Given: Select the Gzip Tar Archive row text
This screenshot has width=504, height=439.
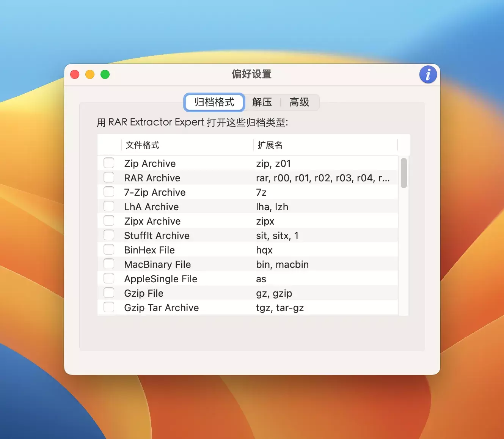Looking at the screenshot, I should tap(162, 308).
